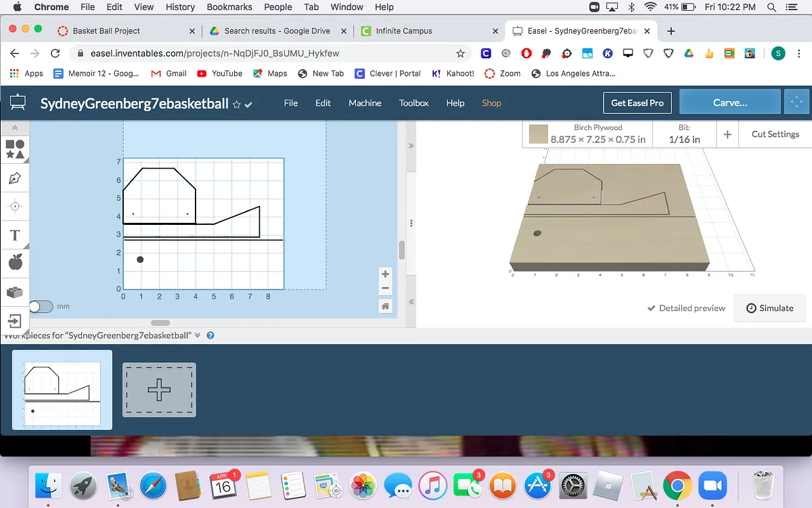Expand the Workpieces panel chevron
The width and height of the screenshot is (812, 508).
point(198,335)
